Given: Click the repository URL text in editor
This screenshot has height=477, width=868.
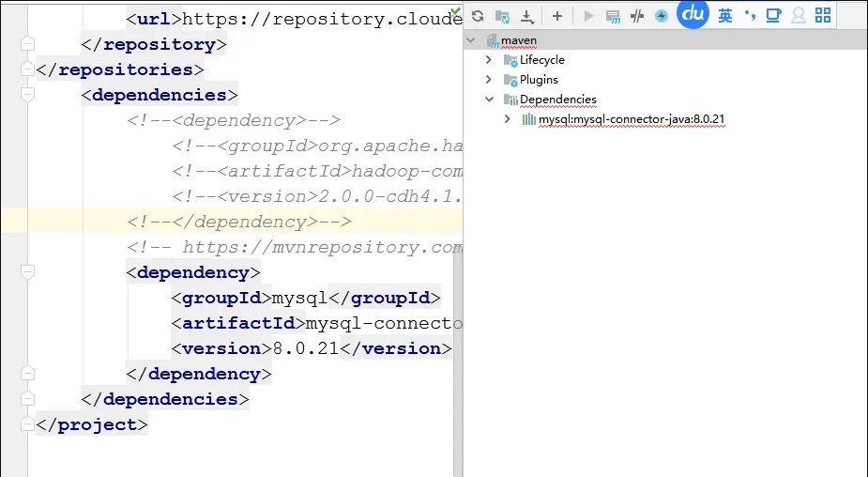Looking at the screenshot, I should [322, 19].
